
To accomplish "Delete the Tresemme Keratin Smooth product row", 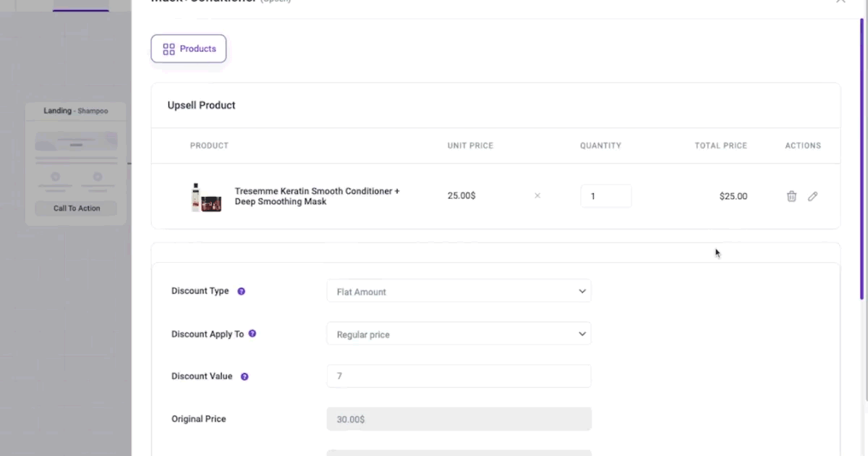I will click(x=791, y=196).
